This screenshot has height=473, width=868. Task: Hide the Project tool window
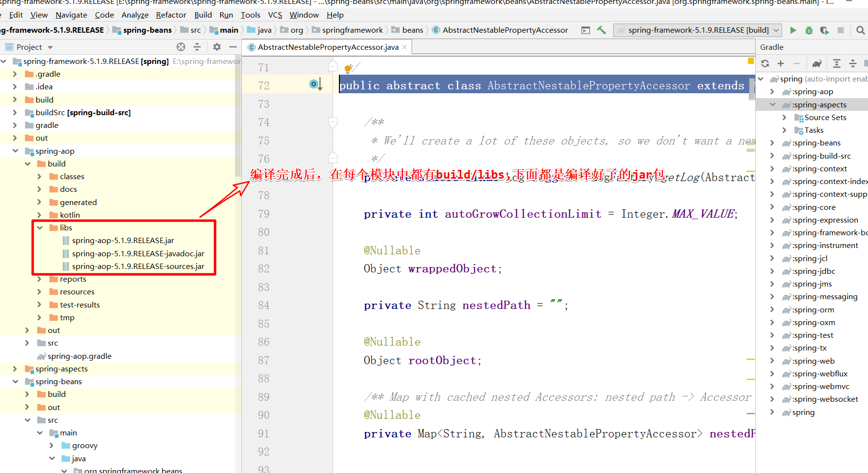pos(233,47)
